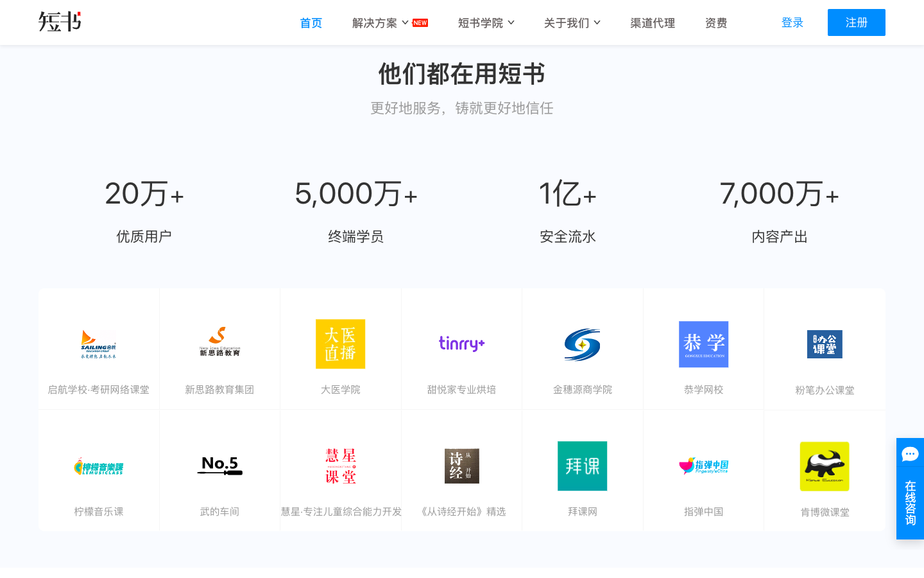Click the 拜课网 green logo
This screenshot has width=924, height=578.
[582, 466]
